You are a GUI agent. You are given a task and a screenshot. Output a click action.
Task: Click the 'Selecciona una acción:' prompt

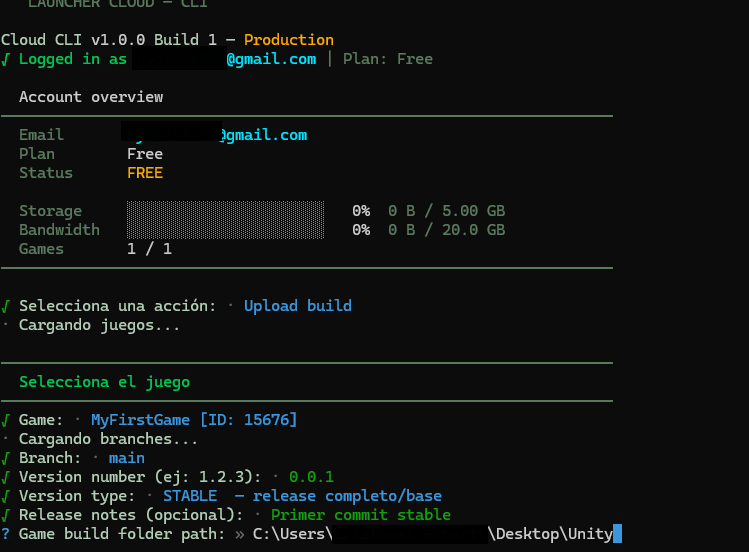tap(117, 306)
